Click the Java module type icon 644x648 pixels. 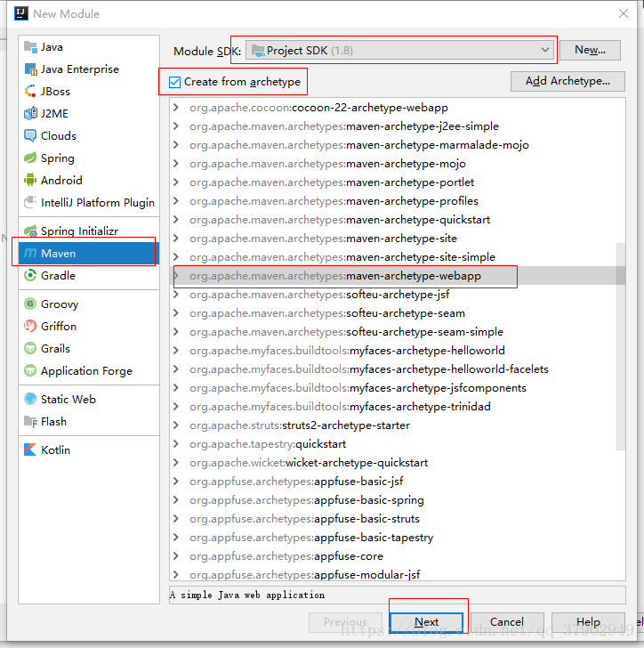pos(30,47)
